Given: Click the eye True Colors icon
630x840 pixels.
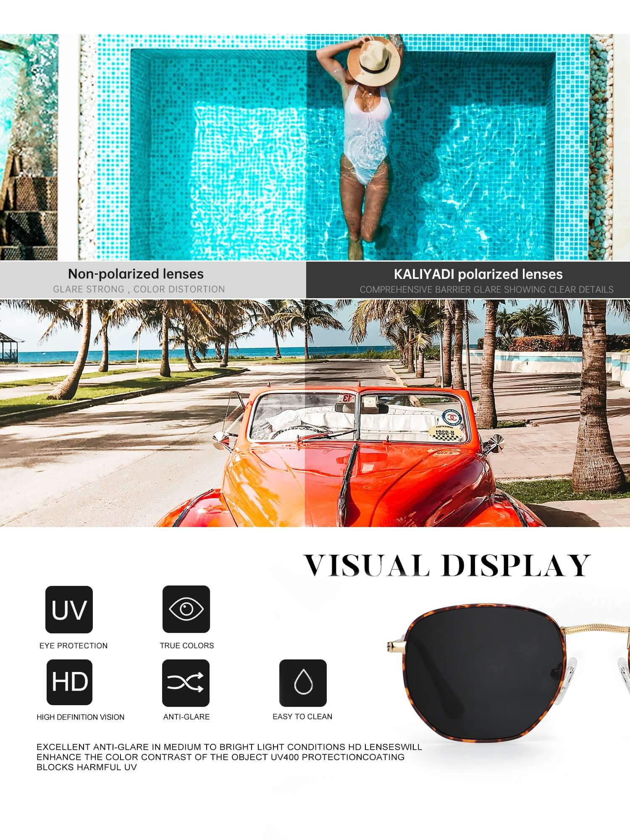Looking at the screenshot, I should click(186, 609).
